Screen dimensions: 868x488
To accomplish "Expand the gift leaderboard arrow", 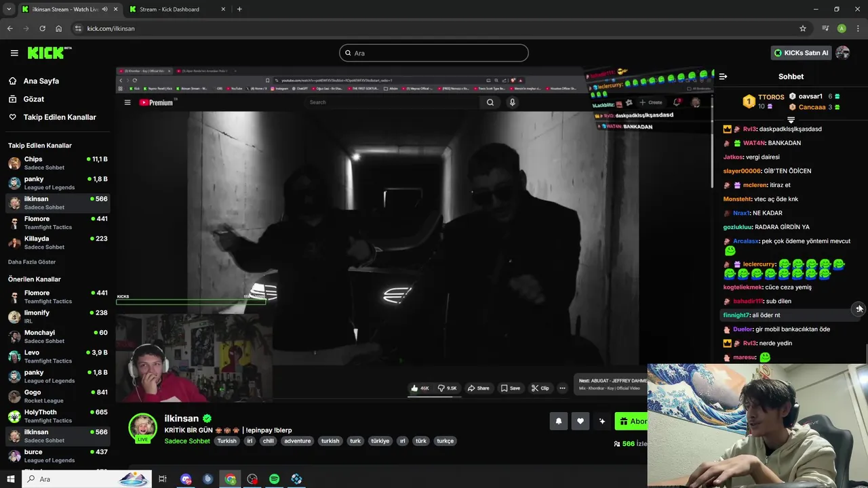I will pyautogui.click(x=791, y=119).
